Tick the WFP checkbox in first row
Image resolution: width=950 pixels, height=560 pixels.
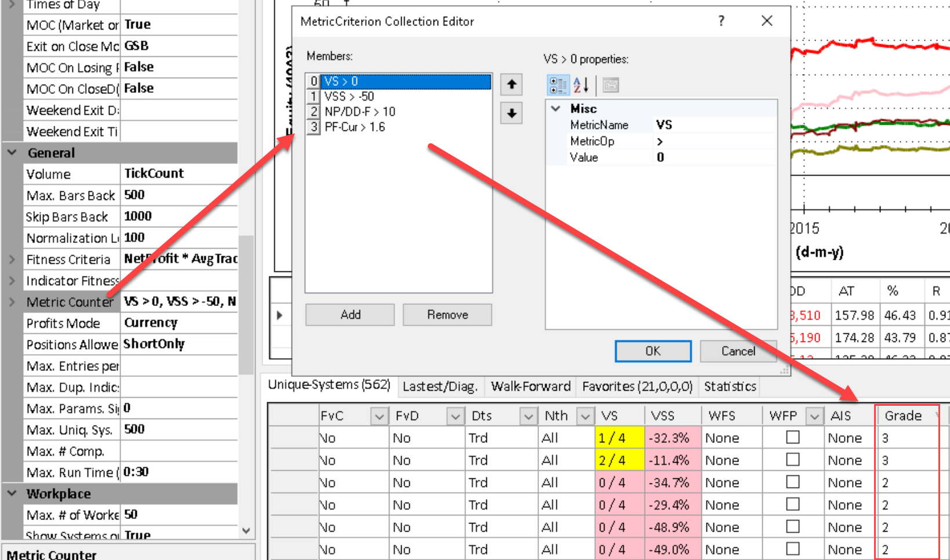792,438
